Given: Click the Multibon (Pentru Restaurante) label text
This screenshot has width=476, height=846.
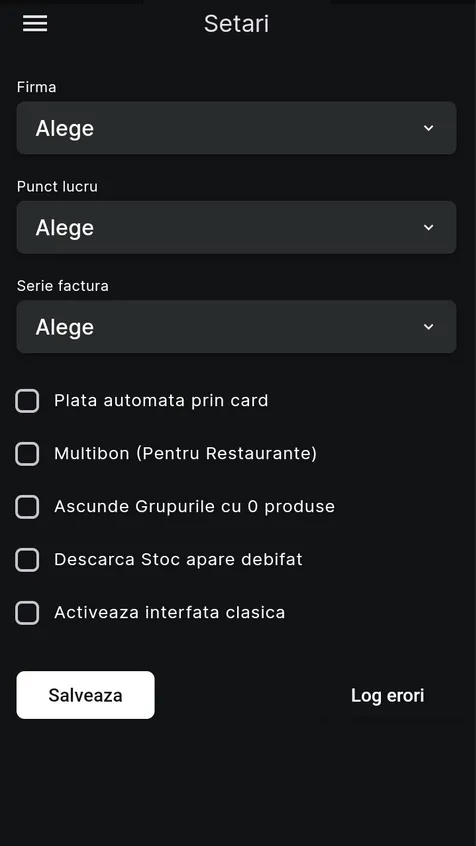Looking at the screenshot, I should [185, 454].
